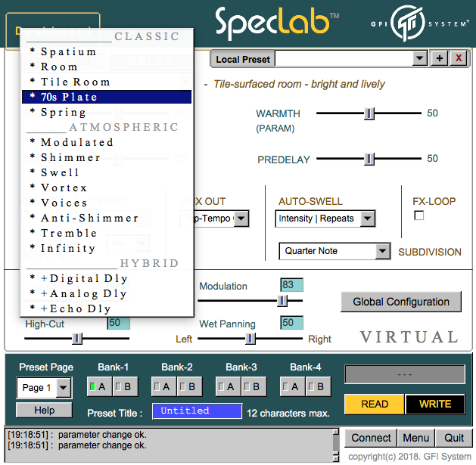The height and width of the screenshot is (465, 476).
Task: Open the Menu button
Action: 415,438
